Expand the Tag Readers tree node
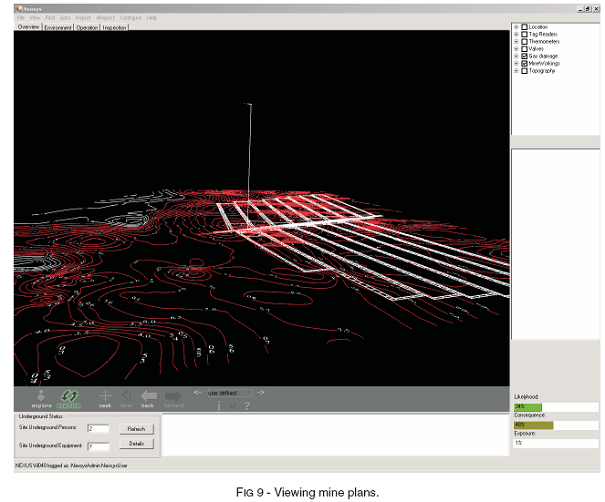Viewport: 605px width, 502px height. pos(516,34)
